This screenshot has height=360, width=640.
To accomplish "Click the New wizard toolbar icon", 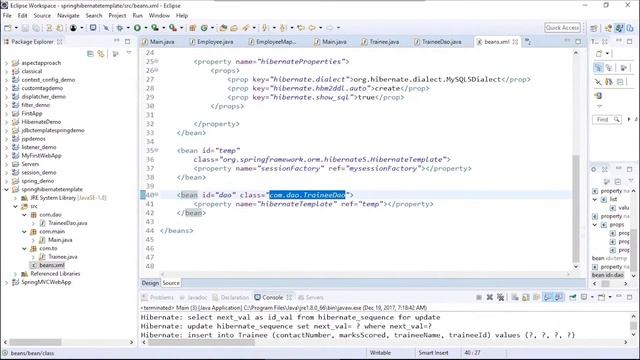I will [x=8, y=28].
